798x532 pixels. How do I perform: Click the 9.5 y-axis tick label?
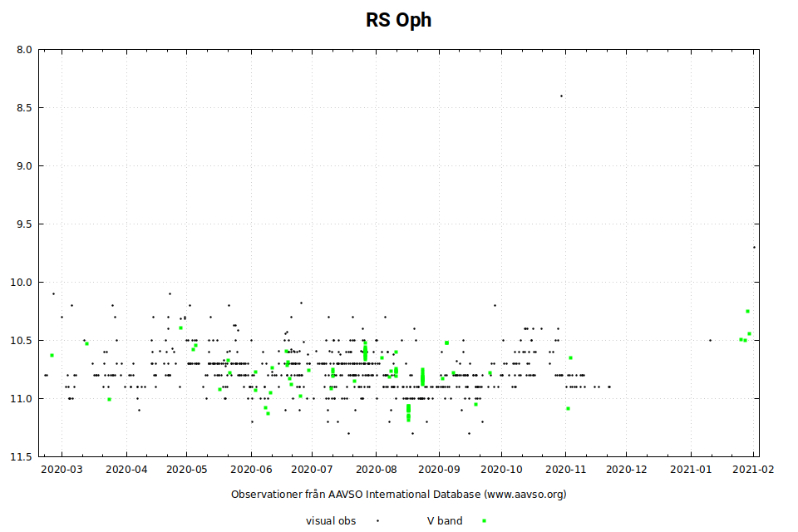(x=24, y=224)
